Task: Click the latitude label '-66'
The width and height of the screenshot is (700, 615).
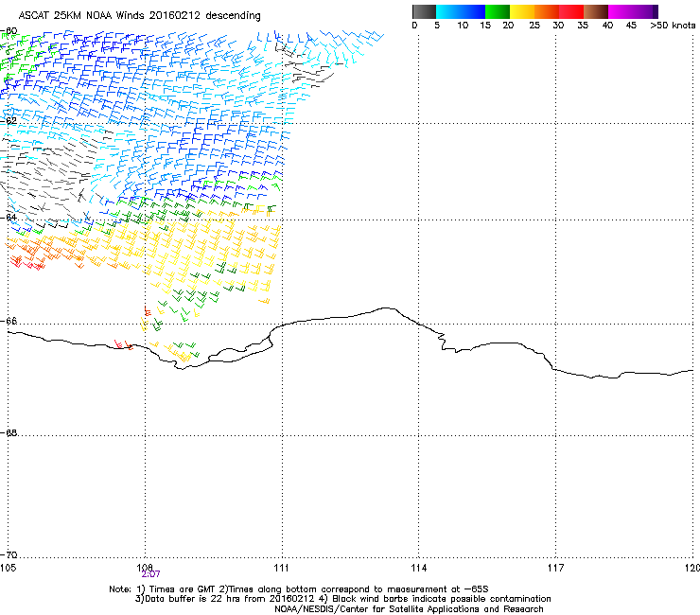Action: (x=9, y=321)
